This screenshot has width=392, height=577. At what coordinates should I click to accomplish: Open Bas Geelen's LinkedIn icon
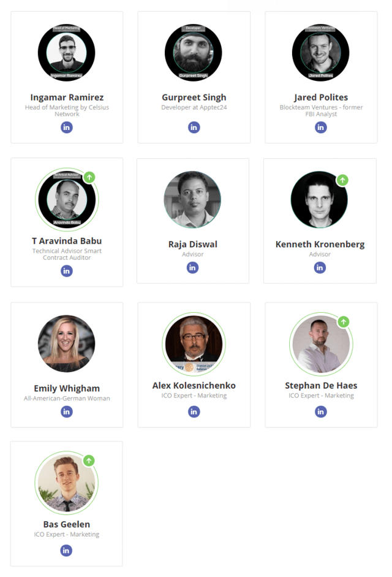(x=67, y=550)
